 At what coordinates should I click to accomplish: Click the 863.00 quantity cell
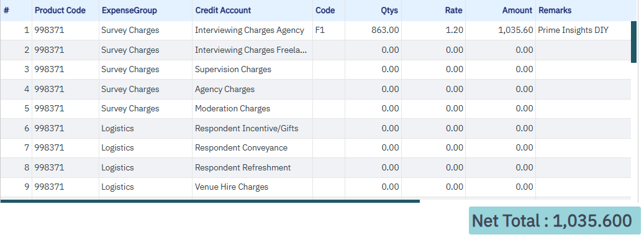pyautogui.click(x=373, y=30)
